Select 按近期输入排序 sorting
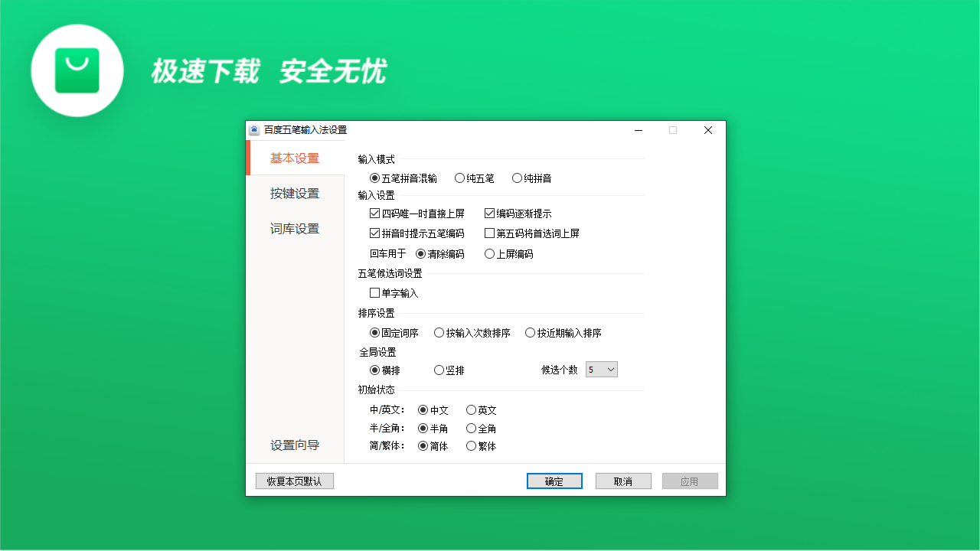980x551 pixels. point(531,332)
